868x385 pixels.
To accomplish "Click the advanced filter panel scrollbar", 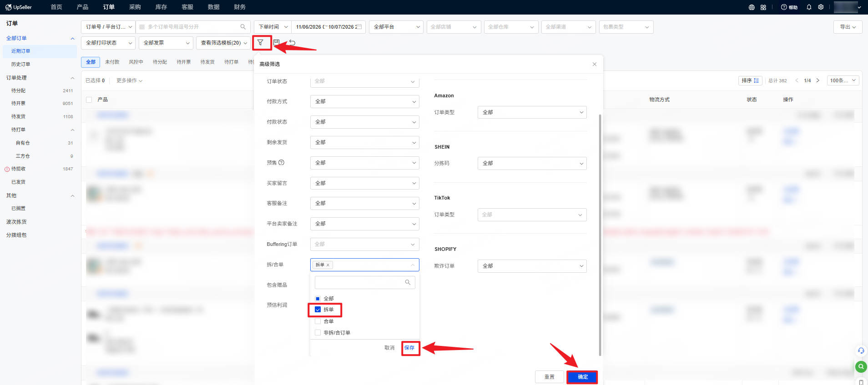I will 600,234.
